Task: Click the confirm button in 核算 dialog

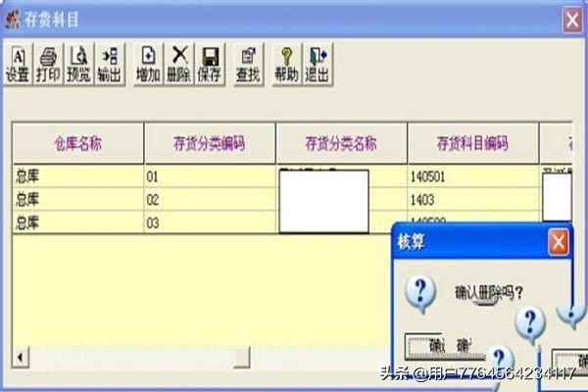Action: (446, 346)
